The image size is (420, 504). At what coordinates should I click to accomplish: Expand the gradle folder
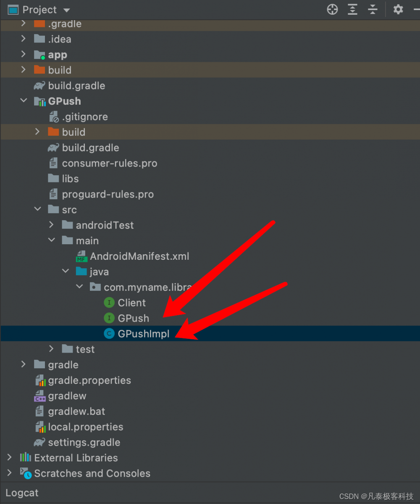tap(23, 364)
